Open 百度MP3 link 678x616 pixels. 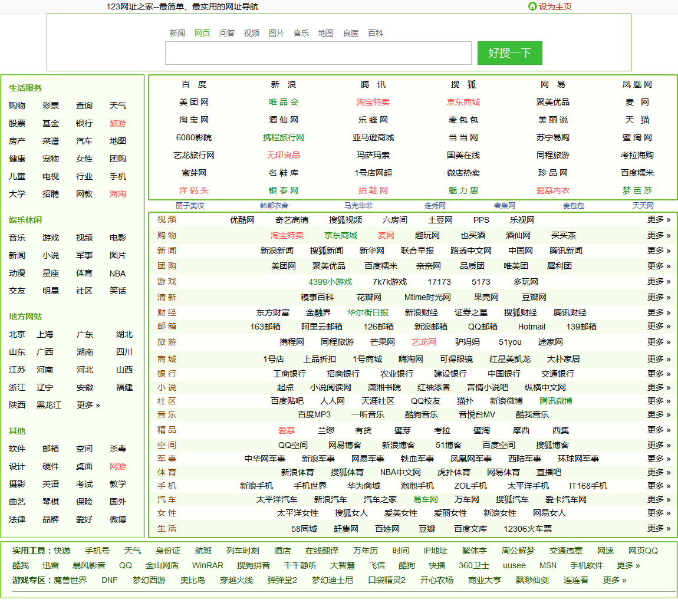(x=314, y=414)
